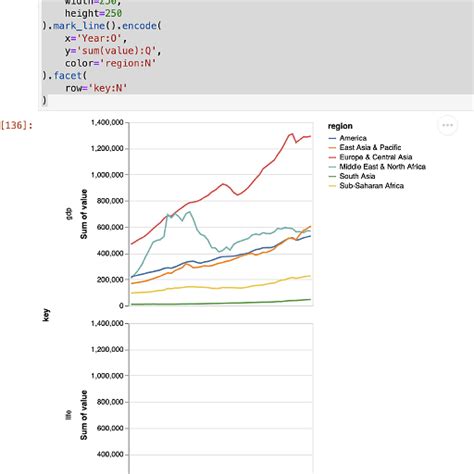
Task: Click the 'region' legend title
Action: click(340, 126)
